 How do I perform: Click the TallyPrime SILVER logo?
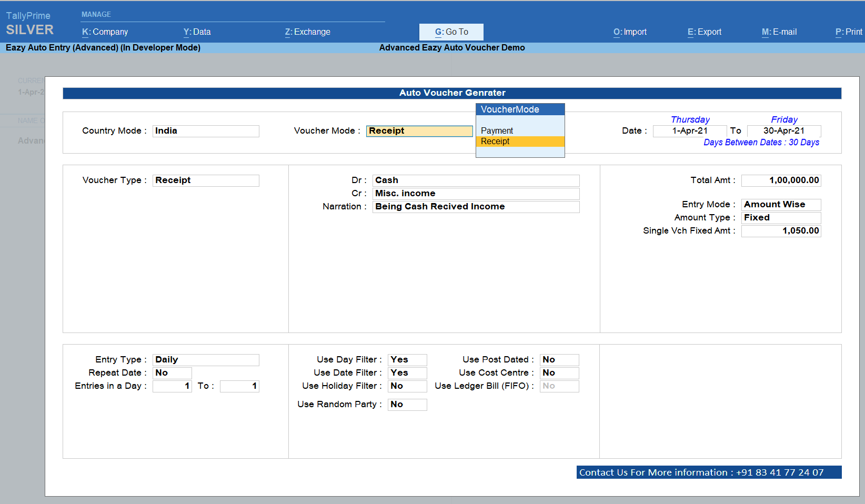29,24
